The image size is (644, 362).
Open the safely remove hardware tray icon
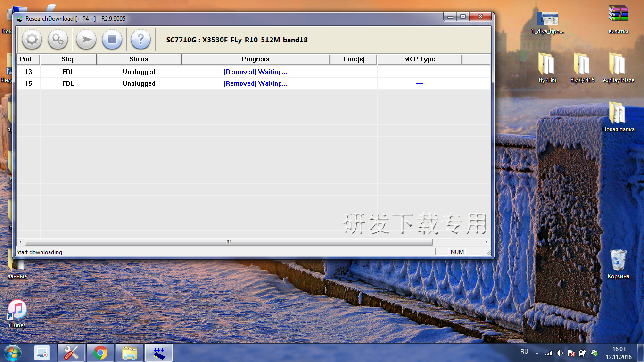coord(583,353)
